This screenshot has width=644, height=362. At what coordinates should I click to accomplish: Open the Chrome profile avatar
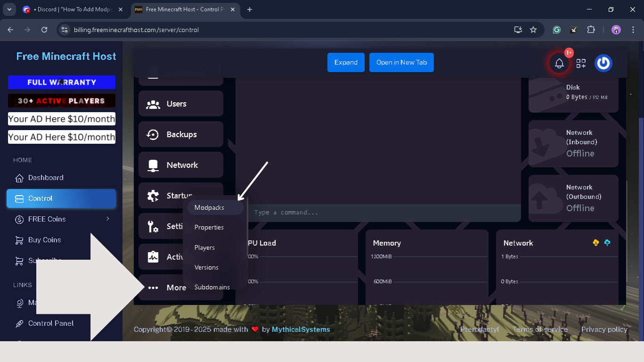point(616,30)
